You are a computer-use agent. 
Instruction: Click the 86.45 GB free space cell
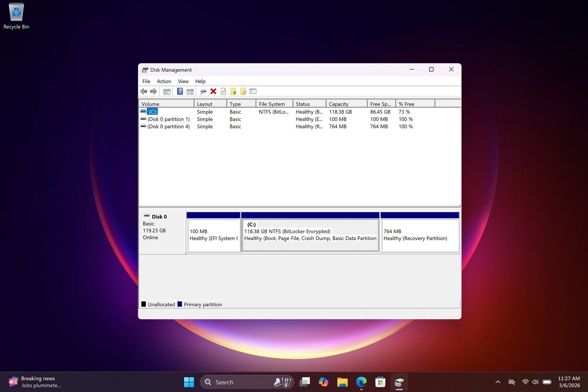[380, 112]
